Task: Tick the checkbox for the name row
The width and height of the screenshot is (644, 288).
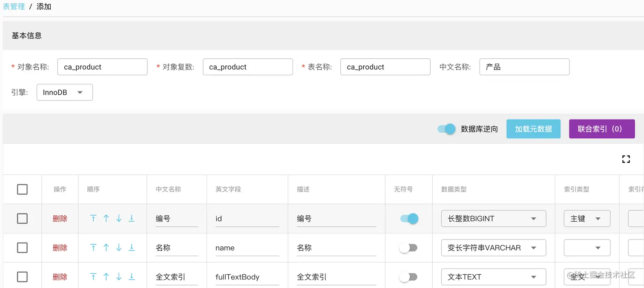Action: (x=22, y=248)
